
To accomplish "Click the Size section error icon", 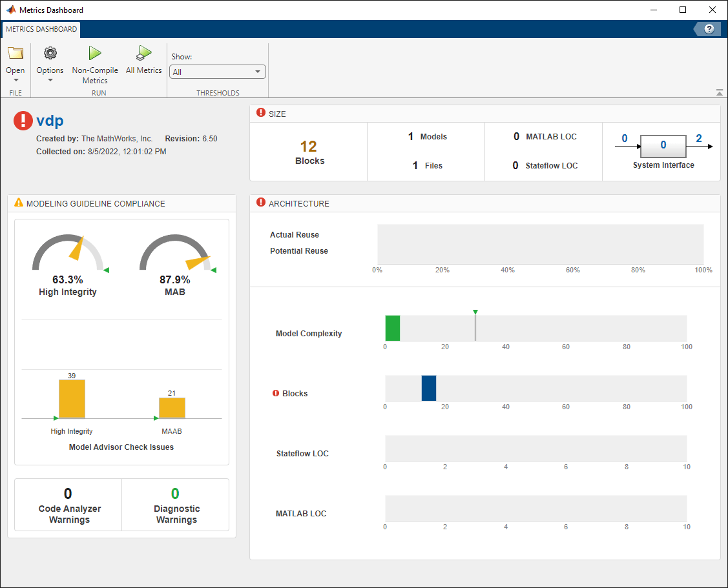I will point(261,113).
